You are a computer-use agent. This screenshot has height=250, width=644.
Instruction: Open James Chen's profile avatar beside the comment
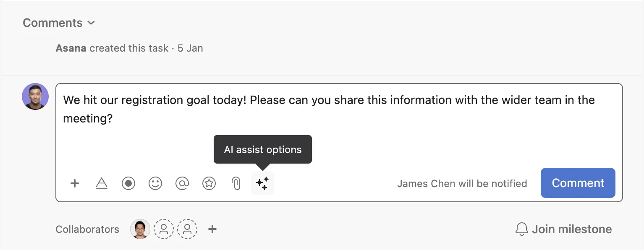[35, 96]
